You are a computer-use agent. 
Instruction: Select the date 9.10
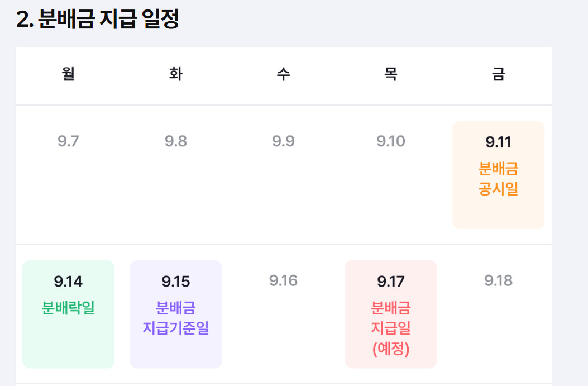click(391, 141)
